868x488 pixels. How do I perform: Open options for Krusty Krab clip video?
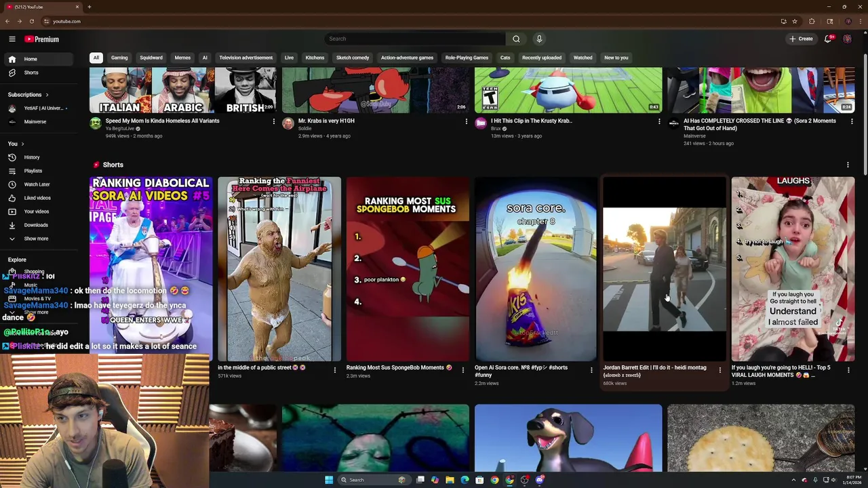(659, 121)
